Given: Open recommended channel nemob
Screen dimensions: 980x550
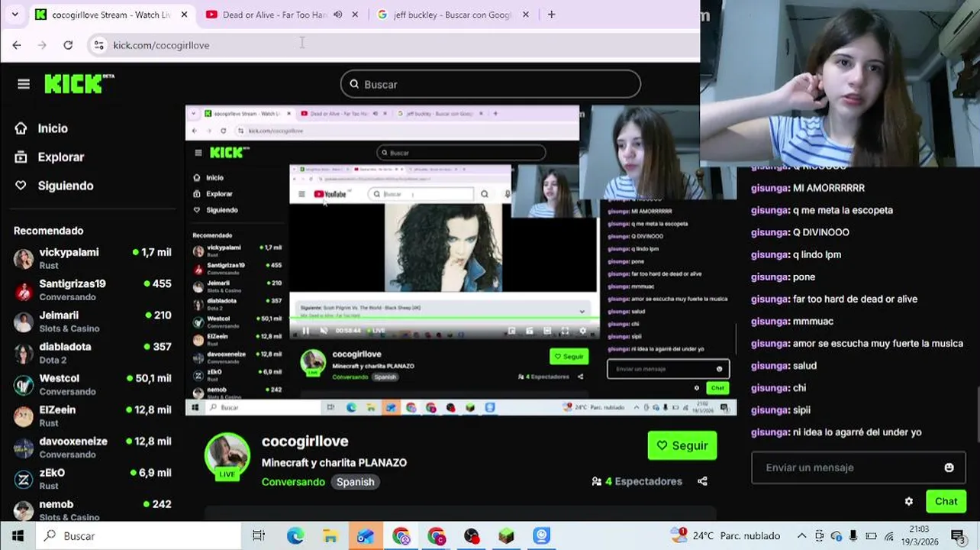Looking at the screenshot, I should (92, 510).
